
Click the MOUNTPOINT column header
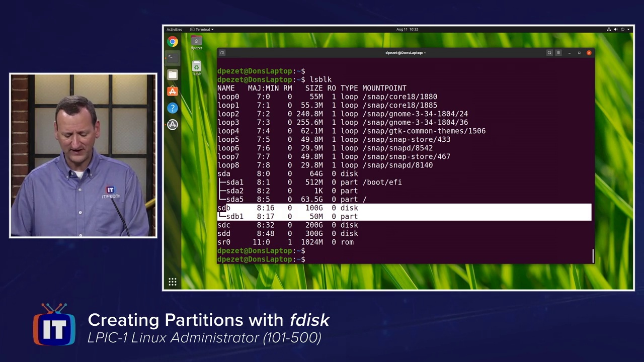384,88
